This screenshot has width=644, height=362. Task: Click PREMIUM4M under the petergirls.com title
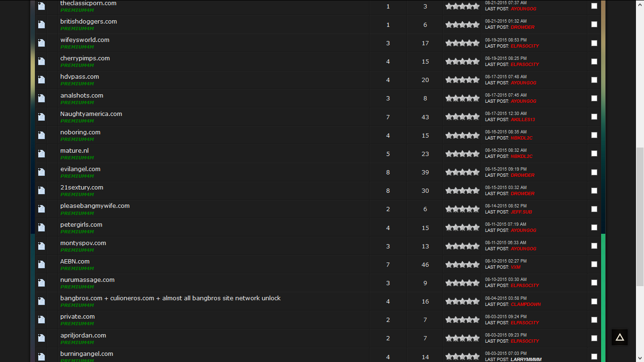[x=77, y=232]
